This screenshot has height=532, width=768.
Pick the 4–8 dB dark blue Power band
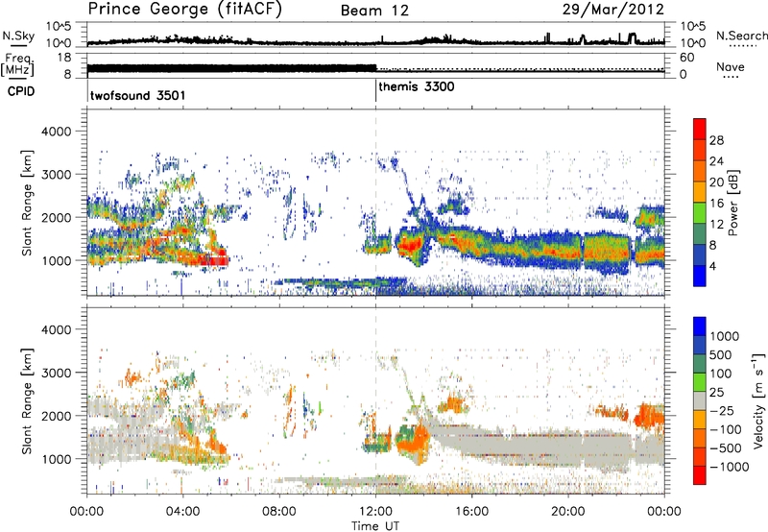point(700,254)
